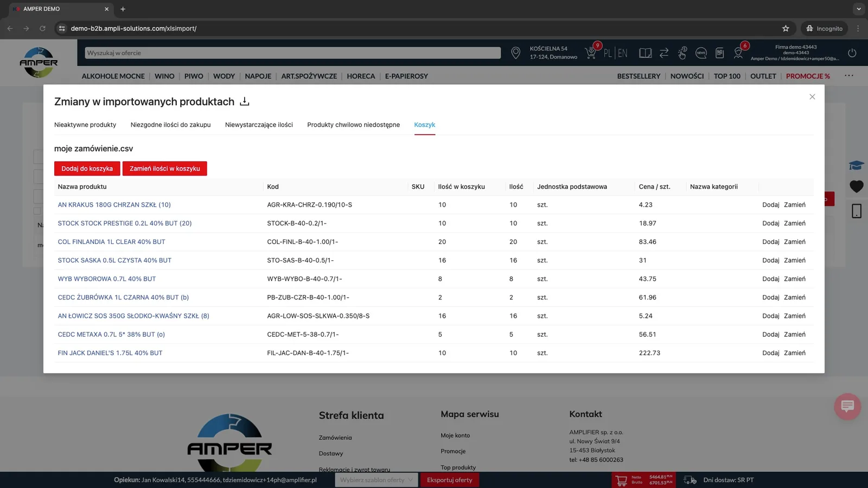The image size is (868, 488).
Task: Open 'CEDC METAXA 0.7L 5* 38% BUT (o)' link
Action: 111,335
